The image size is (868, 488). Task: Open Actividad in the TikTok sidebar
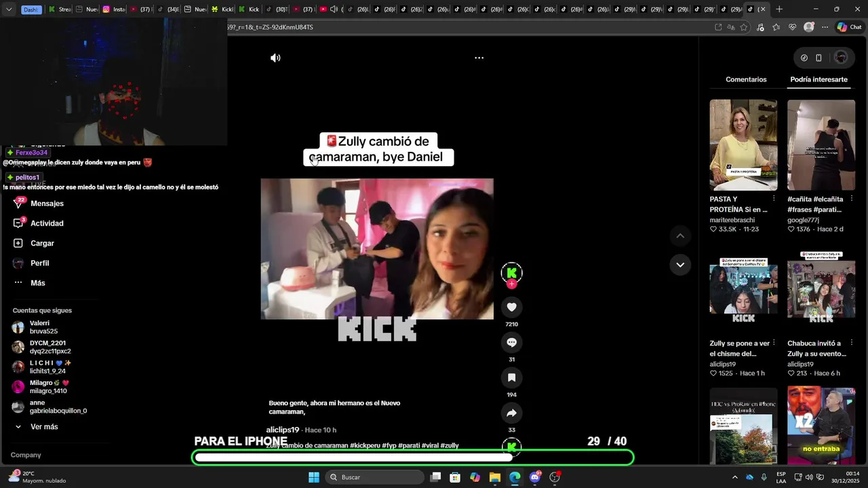47,223
